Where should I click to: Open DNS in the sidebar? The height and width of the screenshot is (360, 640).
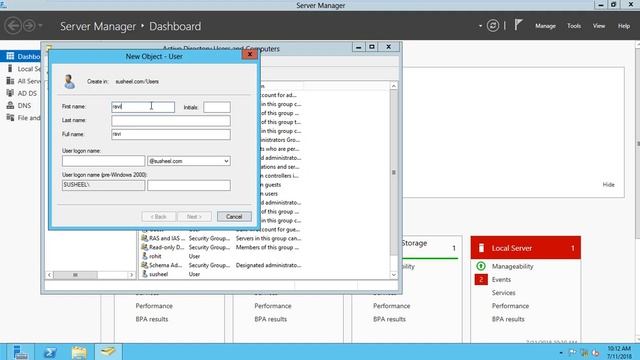(x=19, y=105)
